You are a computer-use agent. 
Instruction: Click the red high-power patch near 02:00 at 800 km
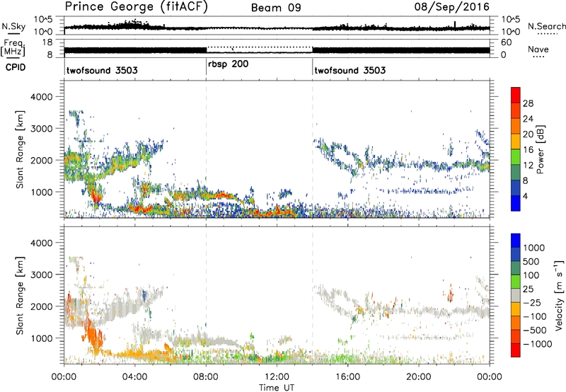[96, 197]
